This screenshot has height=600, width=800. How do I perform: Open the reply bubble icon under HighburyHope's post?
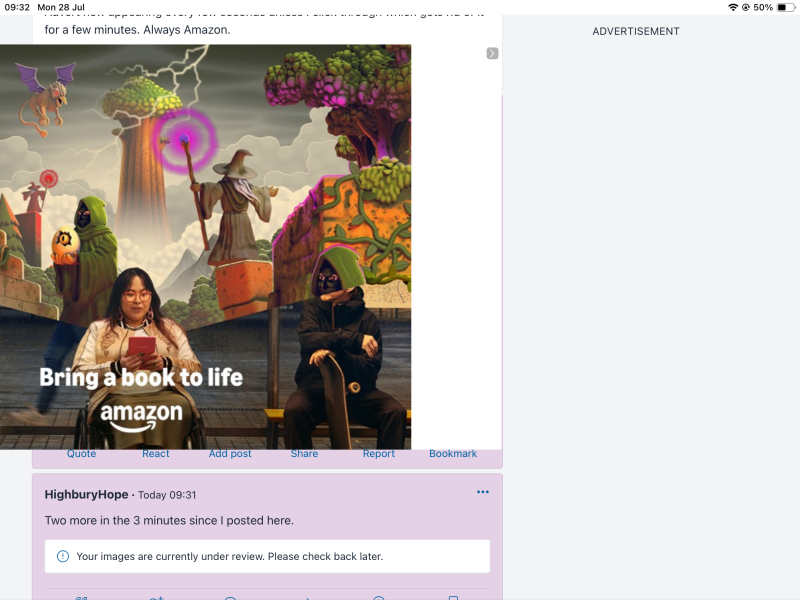click(230, 597)
